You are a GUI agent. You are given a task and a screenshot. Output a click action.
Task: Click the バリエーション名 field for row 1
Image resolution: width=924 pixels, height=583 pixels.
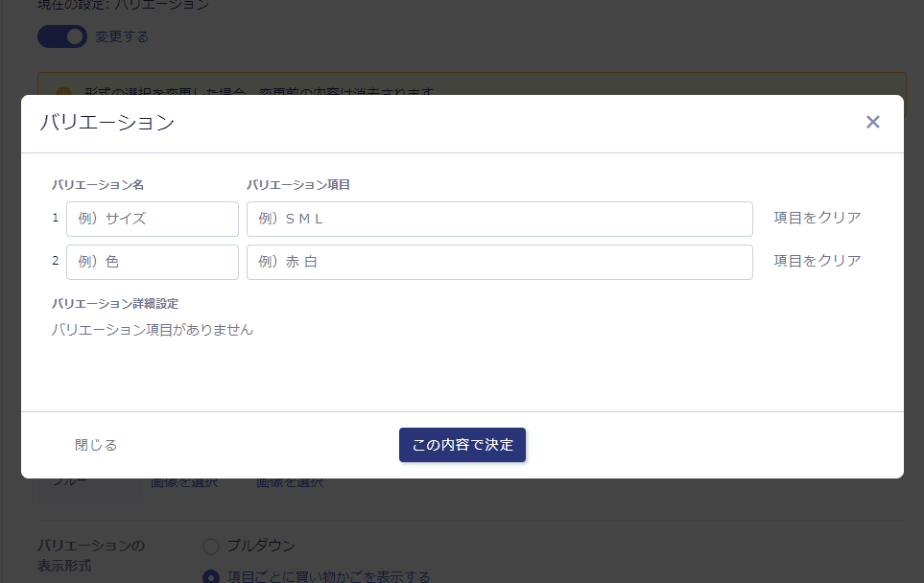pyautogui.click(x=153, y=219)
